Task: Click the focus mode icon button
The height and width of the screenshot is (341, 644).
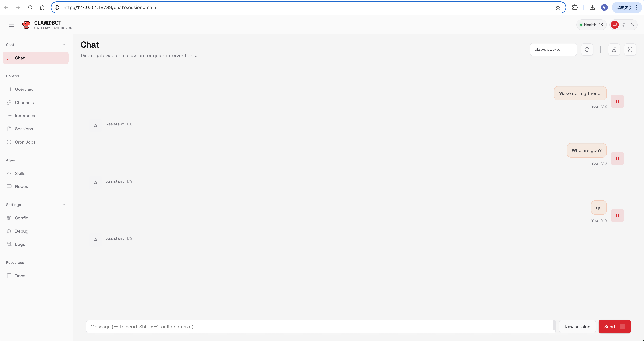Action: 630,49
